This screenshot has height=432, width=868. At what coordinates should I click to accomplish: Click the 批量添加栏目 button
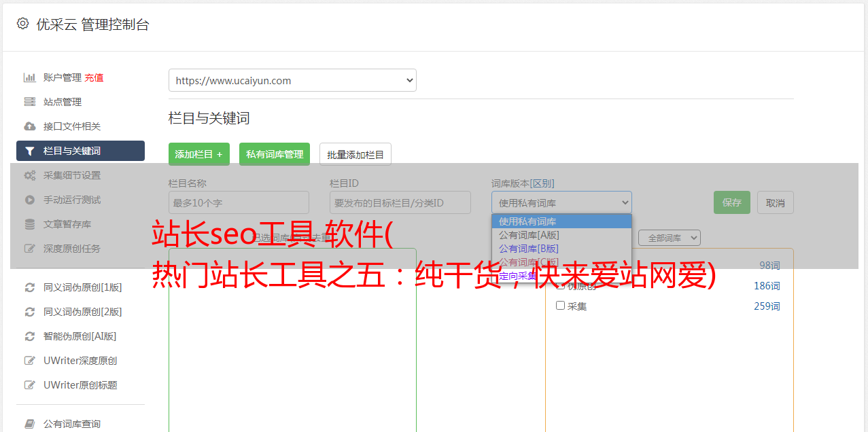[355, 154]
